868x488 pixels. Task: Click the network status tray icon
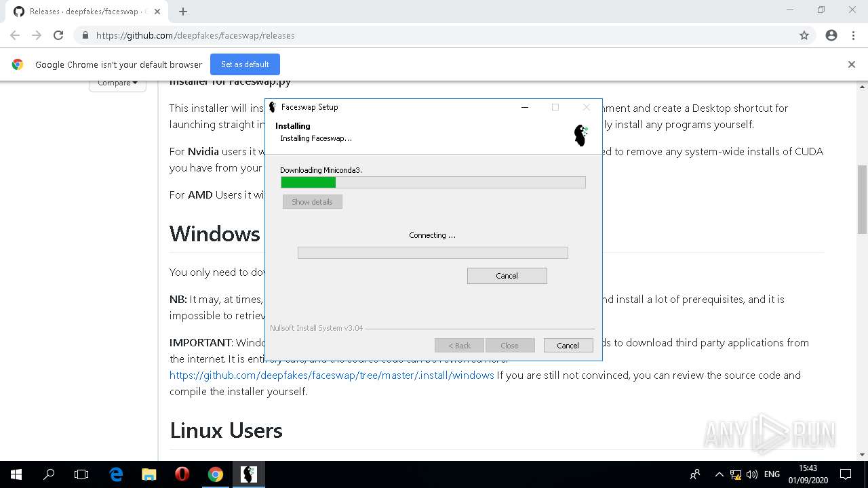736,474
